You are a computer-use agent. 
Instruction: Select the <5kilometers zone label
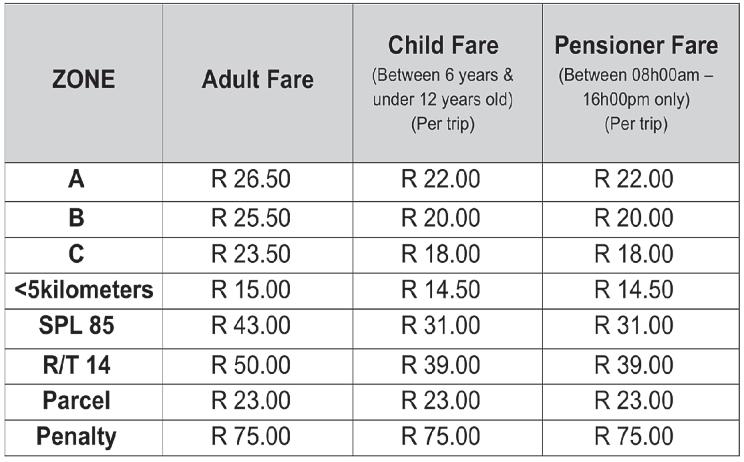pos(84,290)
